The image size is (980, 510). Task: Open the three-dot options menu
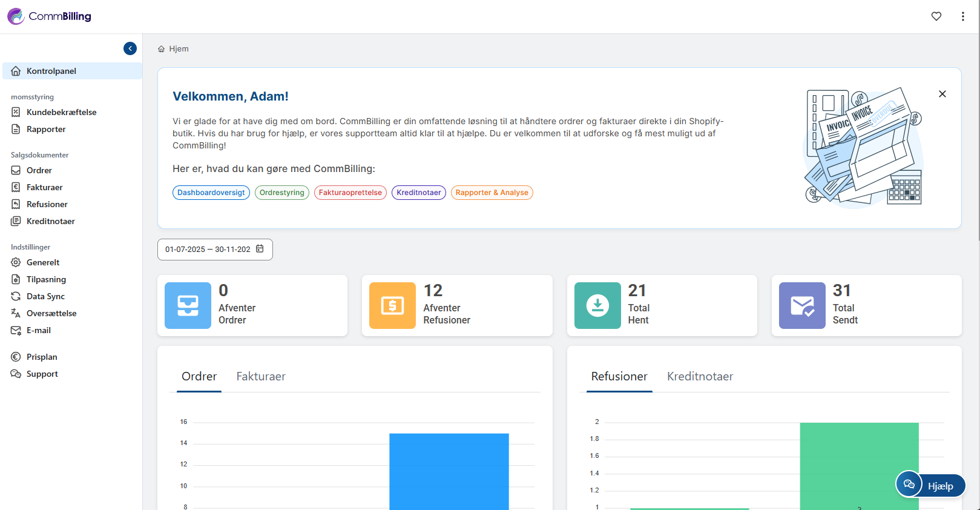962,16
